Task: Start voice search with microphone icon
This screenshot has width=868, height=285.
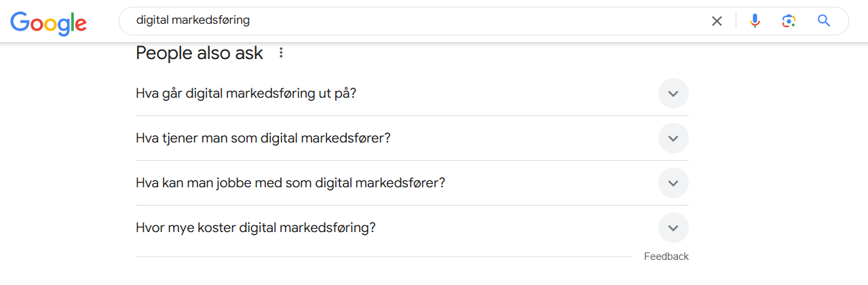Action: point(755,21)
